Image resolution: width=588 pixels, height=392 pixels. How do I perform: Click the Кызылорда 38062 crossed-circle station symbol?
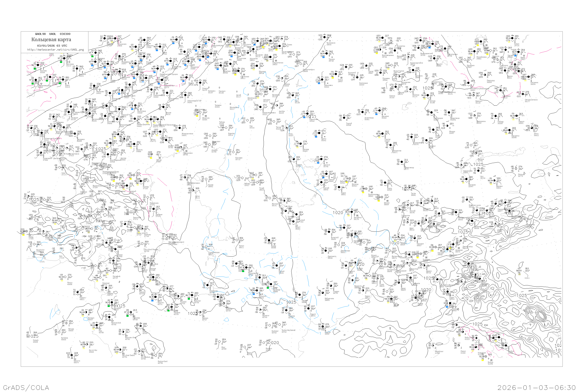[x=366, y=189]
